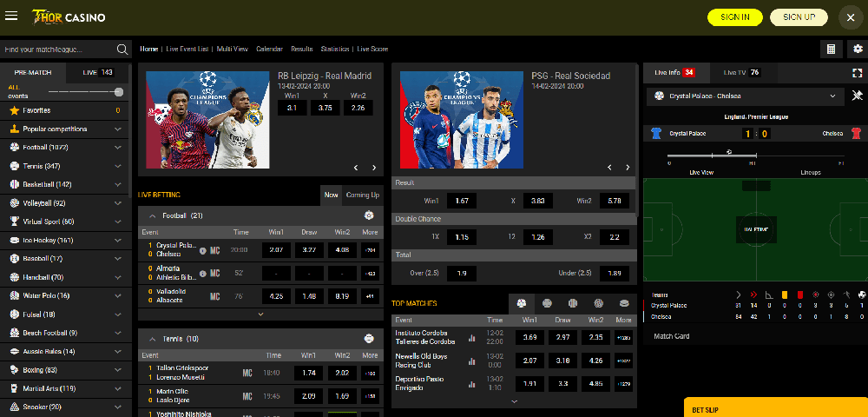This screenshot has height=417, width=868.
Task: Select football icon tab in Top Matches
Action: 522,303
